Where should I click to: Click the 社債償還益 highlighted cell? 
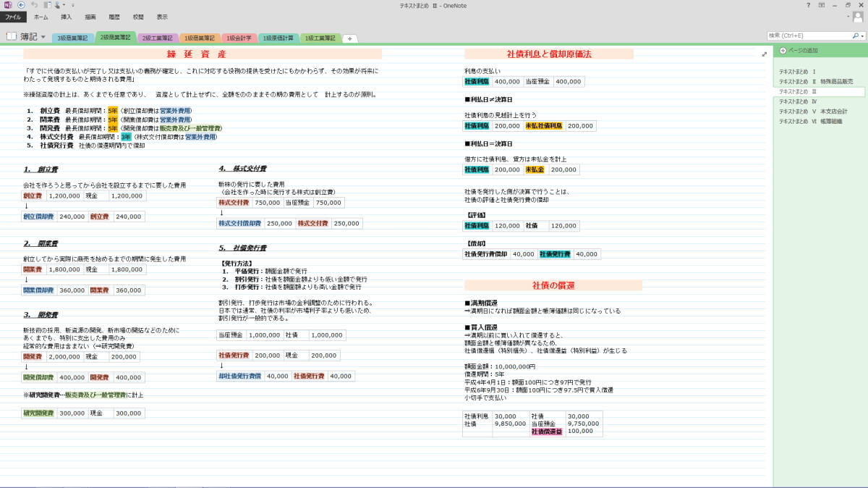click(547, 431)
